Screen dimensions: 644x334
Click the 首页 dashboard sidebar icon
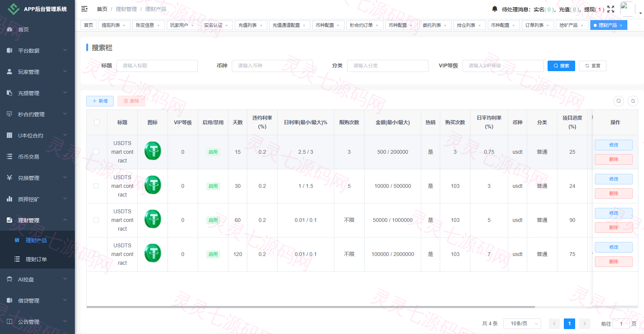(9, 29)
